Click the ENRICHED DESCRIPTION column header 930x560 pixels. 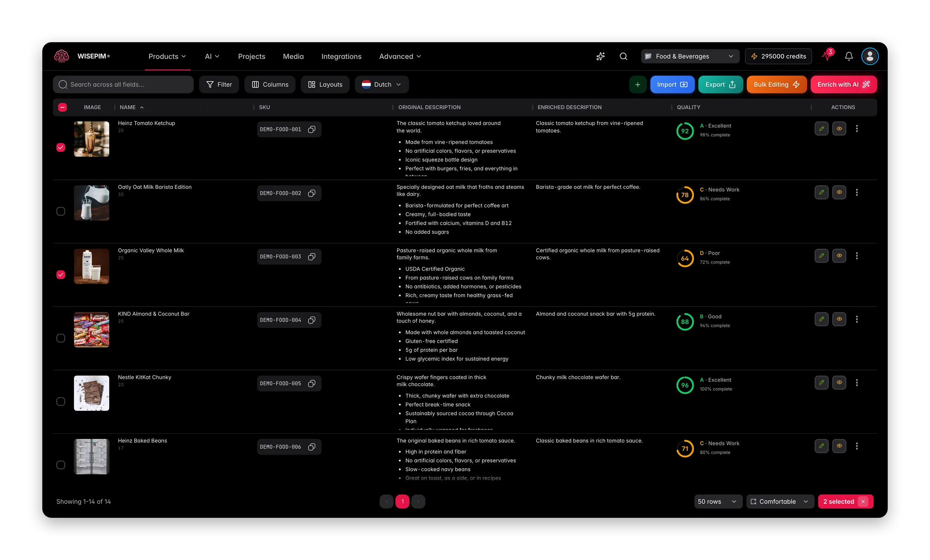pyautogui.click(x=570, y=107)
